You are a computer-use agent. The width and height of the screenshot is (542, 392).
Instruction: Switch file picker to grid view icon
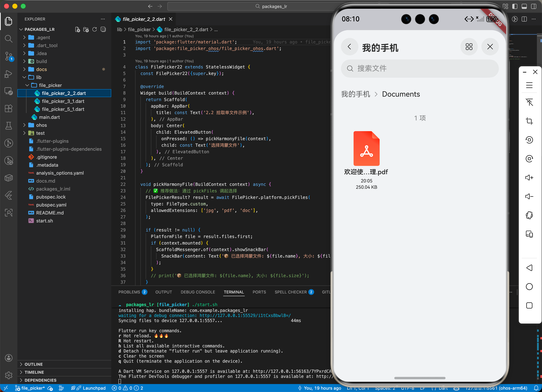469,47
